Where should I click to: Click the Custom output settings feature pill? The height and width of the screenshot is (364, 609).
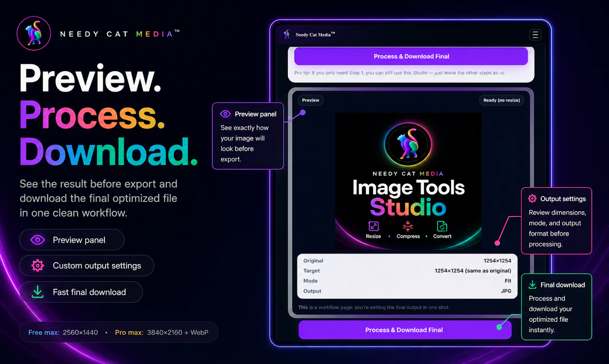point(87,265)
